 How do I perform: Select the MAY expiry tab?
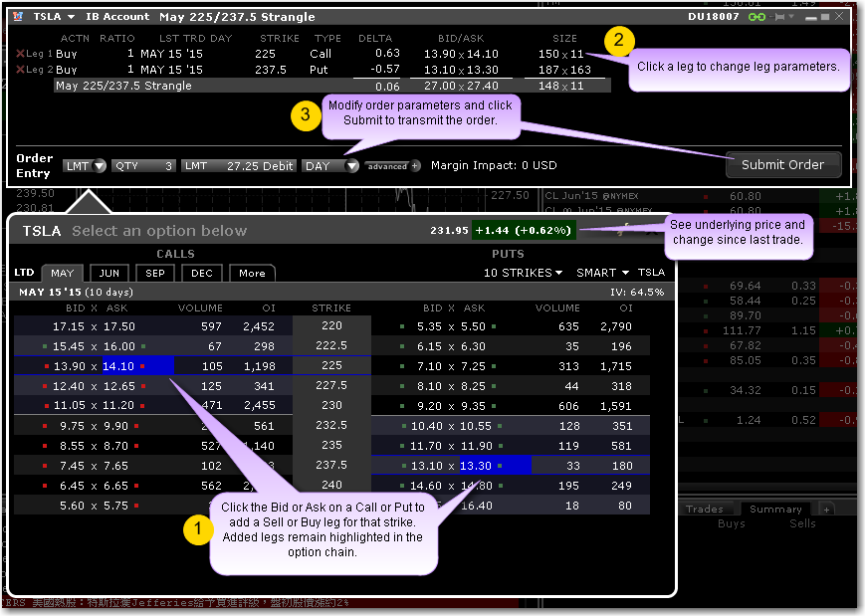[x=63, y=274]
